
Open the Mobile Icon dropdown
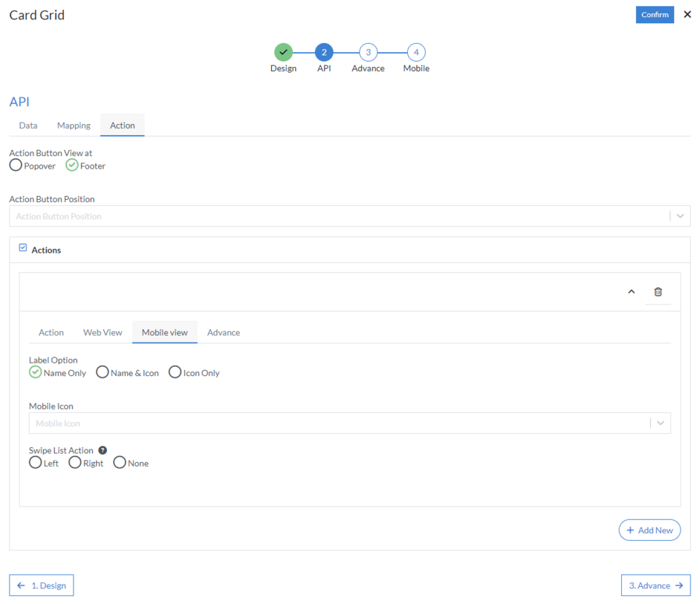tap(660, 421)
